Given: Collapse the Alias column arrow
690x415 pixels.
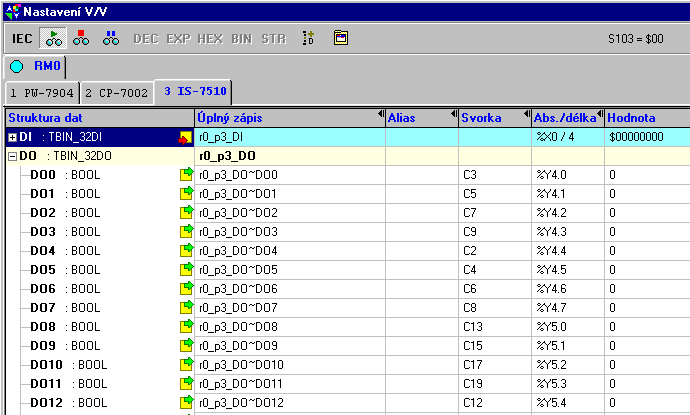Looking at the screenshot, I should coord(454,114).
